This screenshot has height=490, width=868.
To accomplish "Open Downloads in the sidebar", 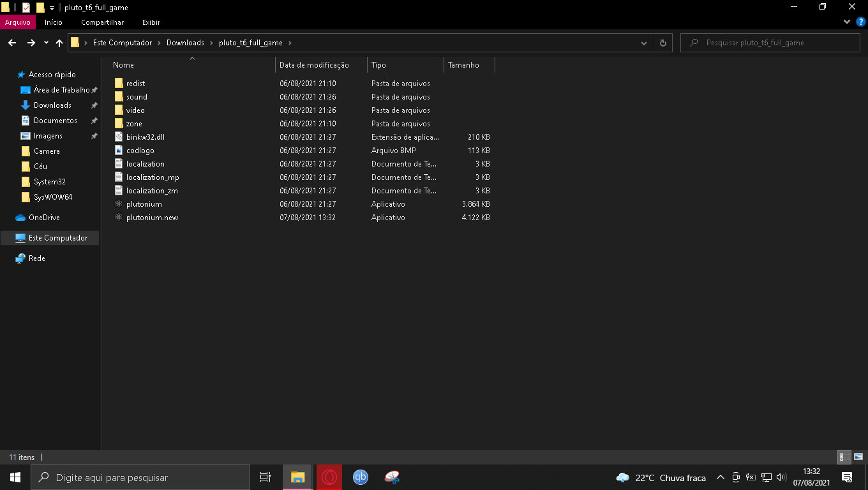I will (x=52, y=105).
